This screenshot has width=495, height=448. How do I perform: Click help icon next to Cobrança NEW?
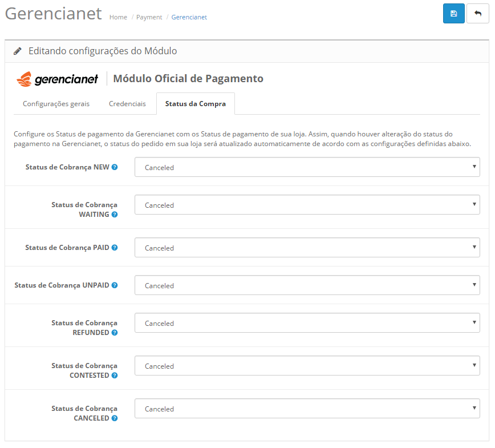click(x=115, y=167)
